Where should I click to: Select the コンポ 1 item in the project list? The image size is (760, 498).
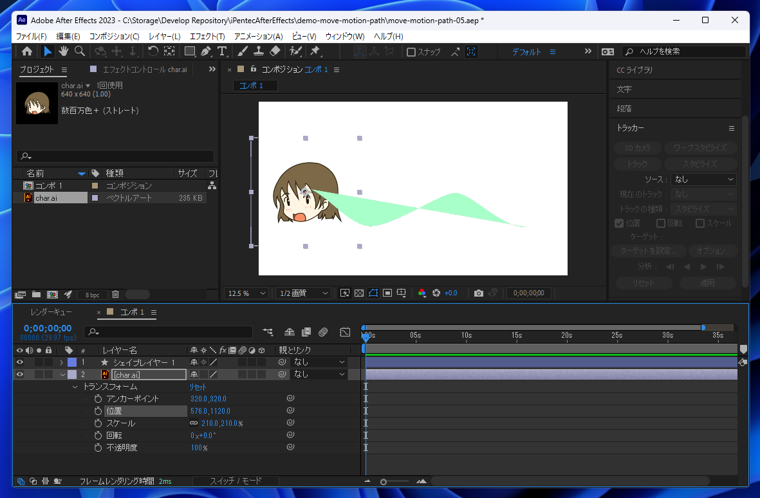point(48,186)
